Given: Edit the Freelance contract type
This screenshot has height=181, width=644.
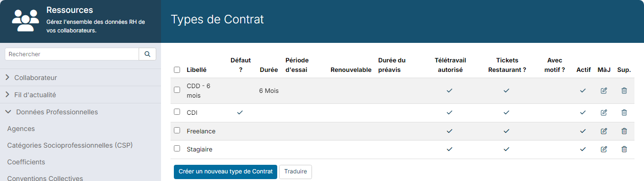Looking at the screenshot, I should click(604, 131).
